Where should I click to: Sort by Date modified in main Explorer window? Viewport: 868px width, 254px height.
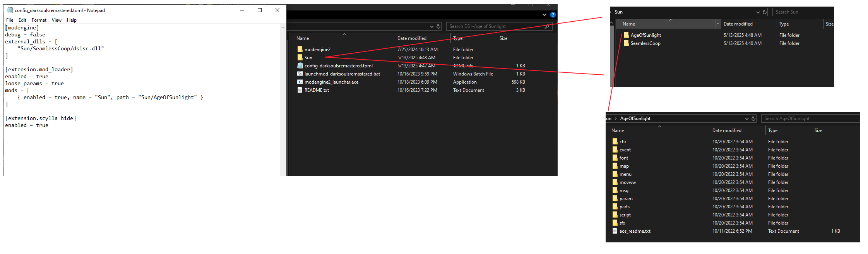click(x=412, y=38)
